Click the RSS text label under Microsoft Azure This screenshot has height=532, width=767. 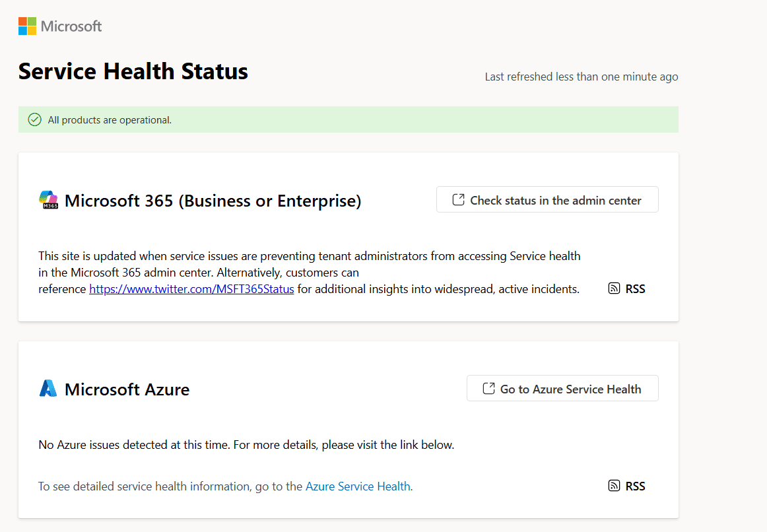pos(635,486)
